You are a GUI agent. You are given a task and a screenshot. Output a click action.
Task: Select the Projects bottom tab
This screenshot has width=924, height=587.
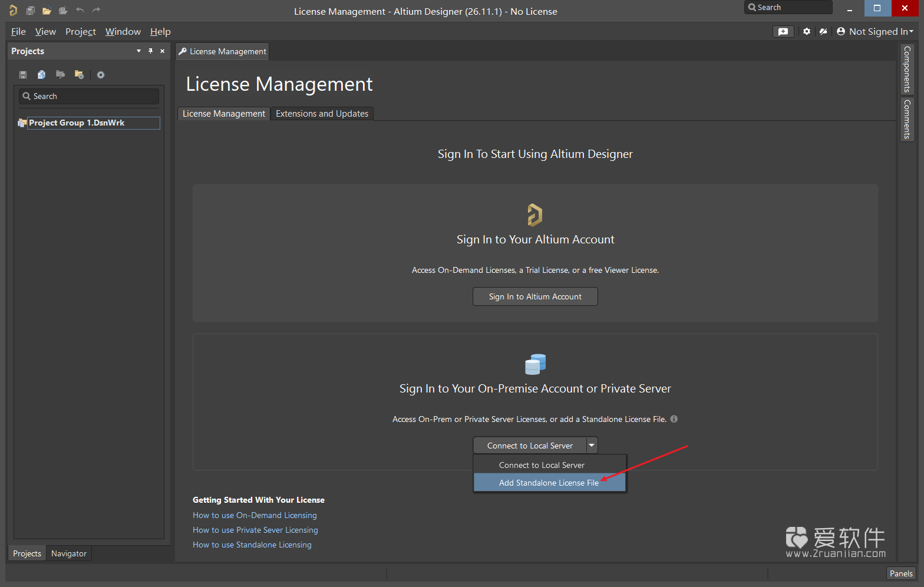(x=27, y=553)
